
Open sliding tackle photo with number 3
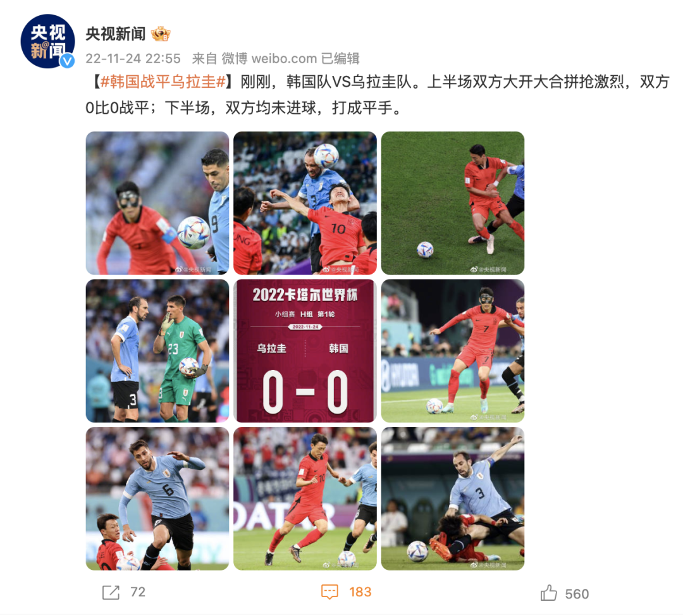(453, 499)
